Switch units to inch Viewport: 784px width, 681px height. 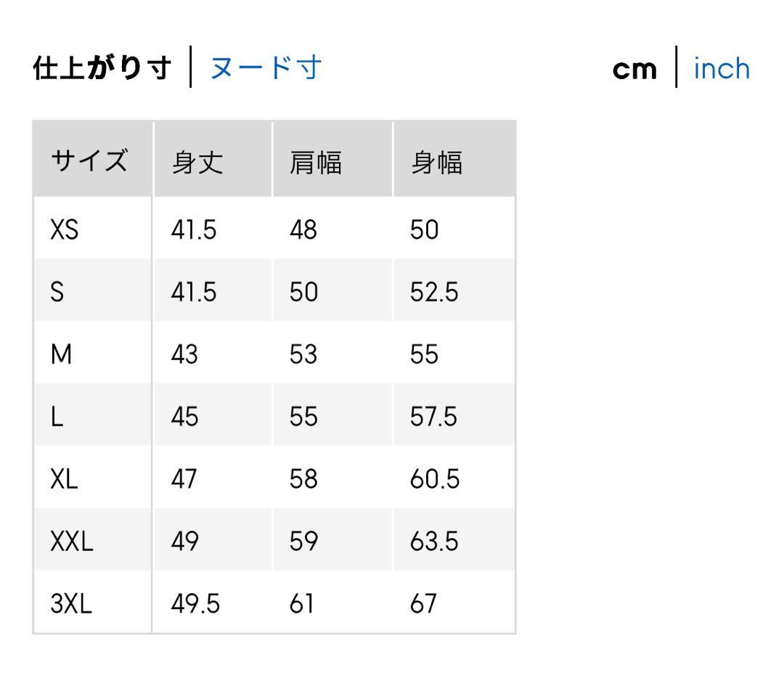click(x=722, y=68)
